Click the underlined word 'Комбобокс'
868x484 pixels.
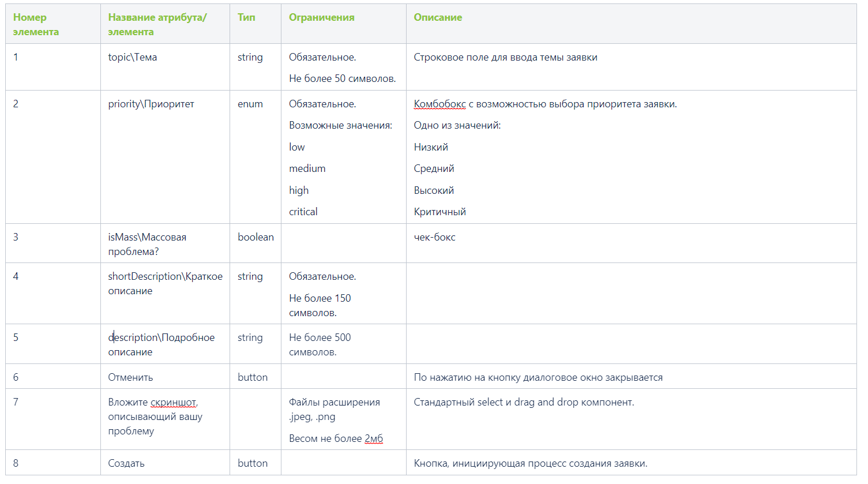click(x=439, y=104)
